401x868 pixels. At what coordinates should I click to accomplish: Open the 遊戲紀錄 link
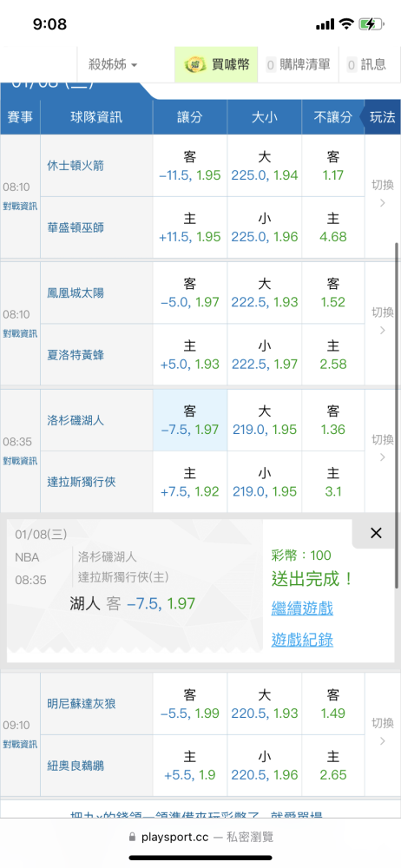(x=302, y=641)
